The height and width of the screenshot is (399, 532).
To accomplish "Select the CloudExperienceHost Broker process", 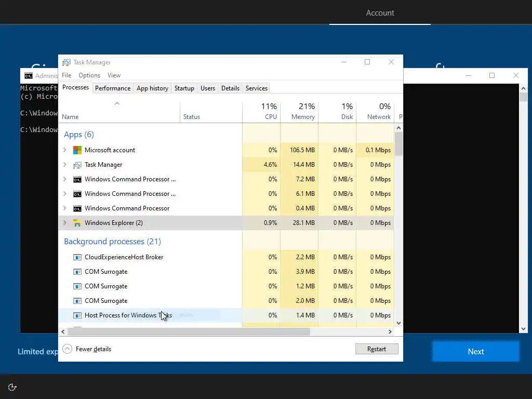I will pyautogui.click(x=227, y=257).
